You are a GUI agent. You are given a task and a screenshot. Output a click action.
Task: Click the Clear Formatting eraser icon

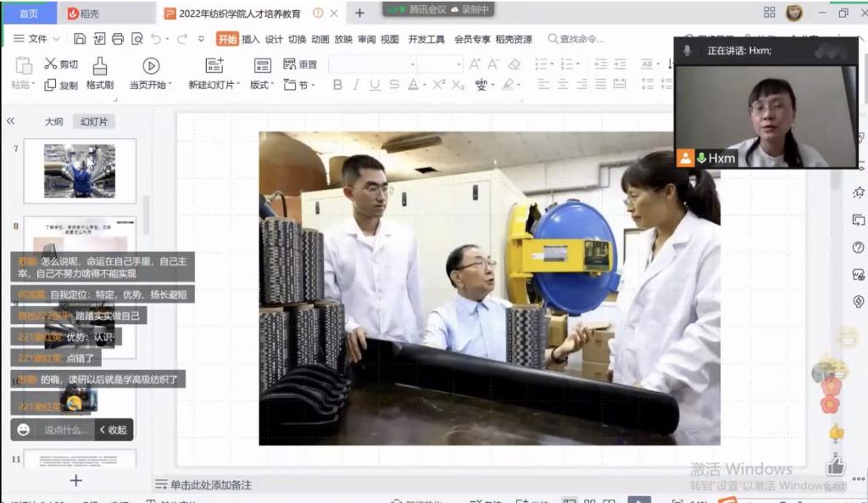(515, 64)
